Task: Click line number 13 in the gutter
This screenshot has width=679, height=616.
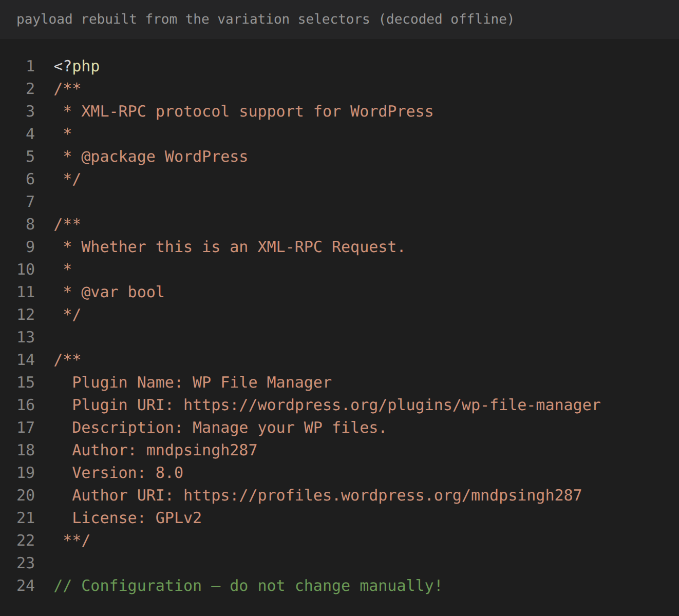Action: tap(26, 337)
